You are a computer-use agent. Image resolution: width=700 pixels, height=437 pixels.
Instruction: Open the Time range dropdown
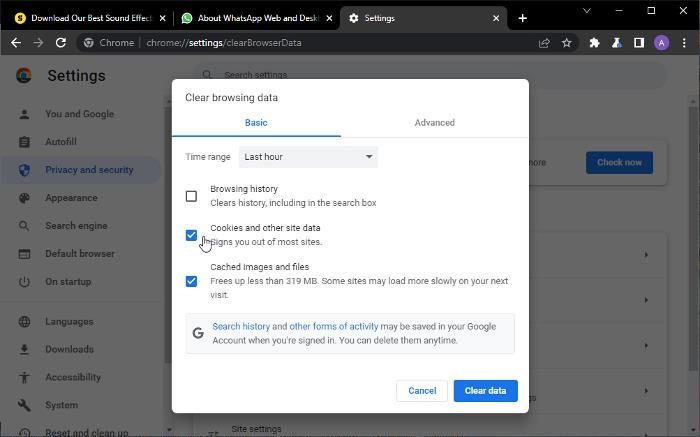[308, 157]
